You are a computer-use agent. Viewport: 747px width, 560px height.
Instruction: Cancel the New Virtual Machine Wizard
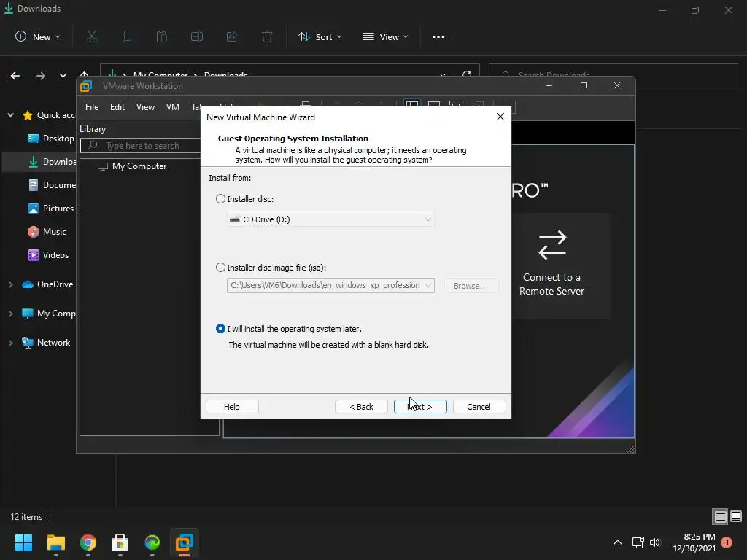[x=479, y=407]
